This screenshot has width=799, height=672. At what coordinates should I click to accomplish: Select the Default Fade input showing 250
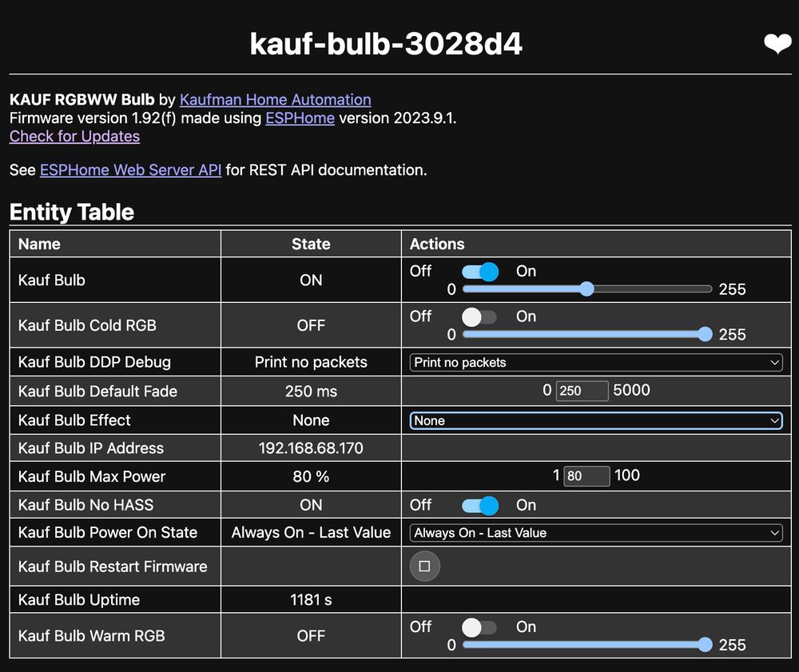point(581,390)
